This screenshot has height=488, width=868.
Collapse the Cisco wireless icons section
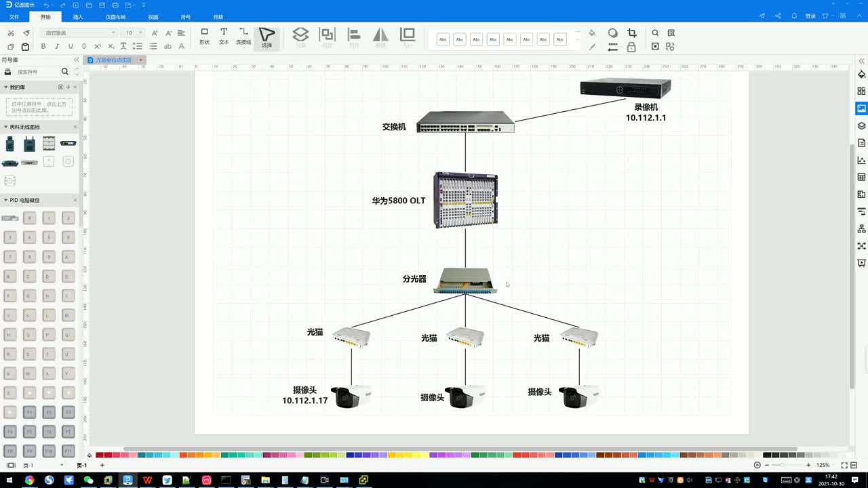[x=5, y=127]
